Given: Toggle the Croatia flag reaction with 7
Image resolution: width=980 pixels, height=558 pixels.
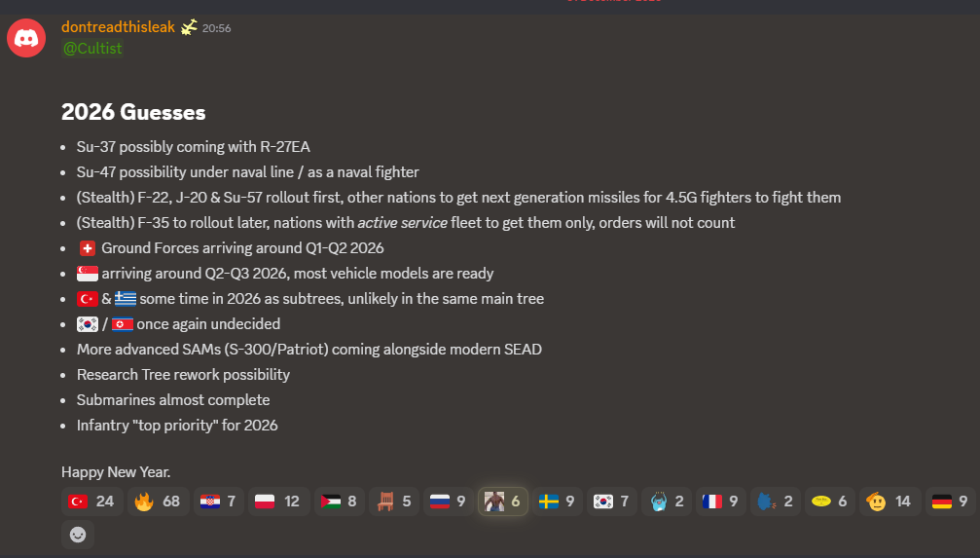Looking at the screenshot, I should (218, 502).
